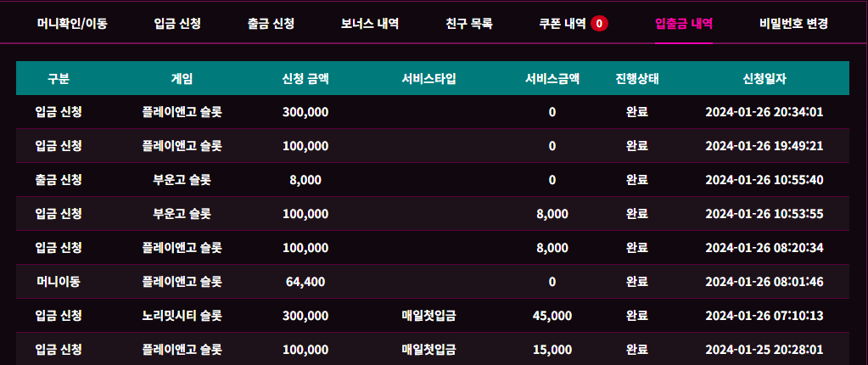Screen dimensions: 868x365
Task: Click the 노리밋시티 슬롯 game cell
Action: (x=182, y=316)
